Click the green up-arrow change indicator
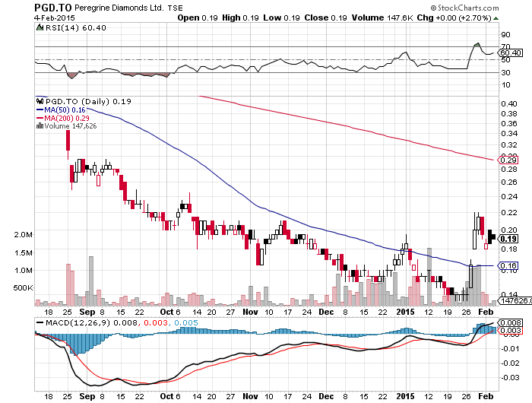This screenshot has height=403, width=532. point(496,18)
